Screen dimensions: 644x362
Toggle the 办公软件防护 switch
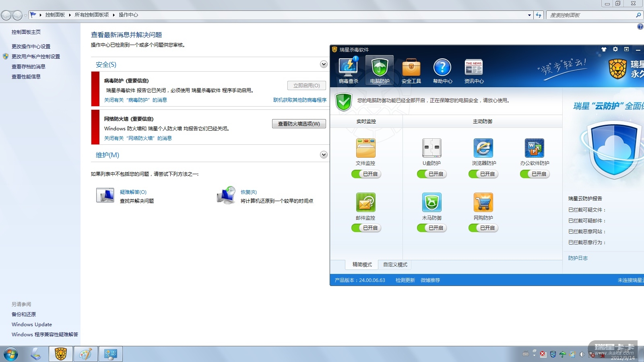[535, 174]
